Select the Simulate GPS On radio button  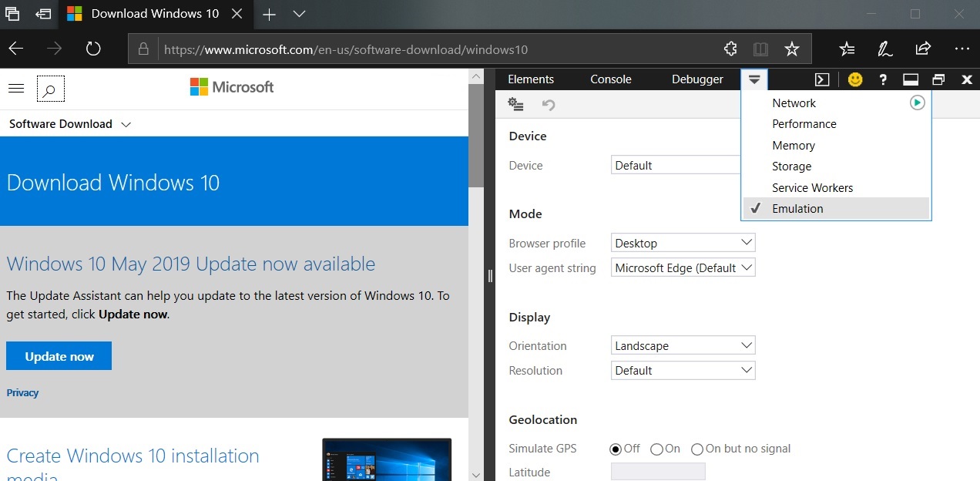[x=656, y=449]
